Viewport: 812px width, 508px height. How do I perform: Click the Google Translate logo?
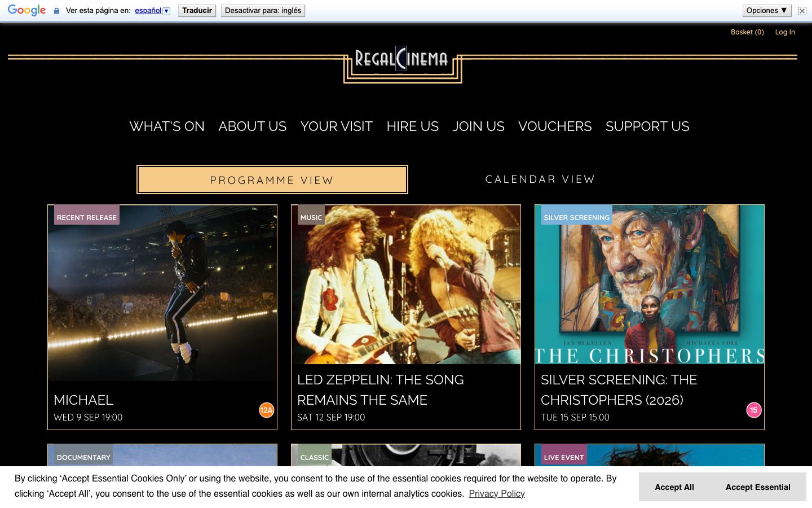(27, 10)
